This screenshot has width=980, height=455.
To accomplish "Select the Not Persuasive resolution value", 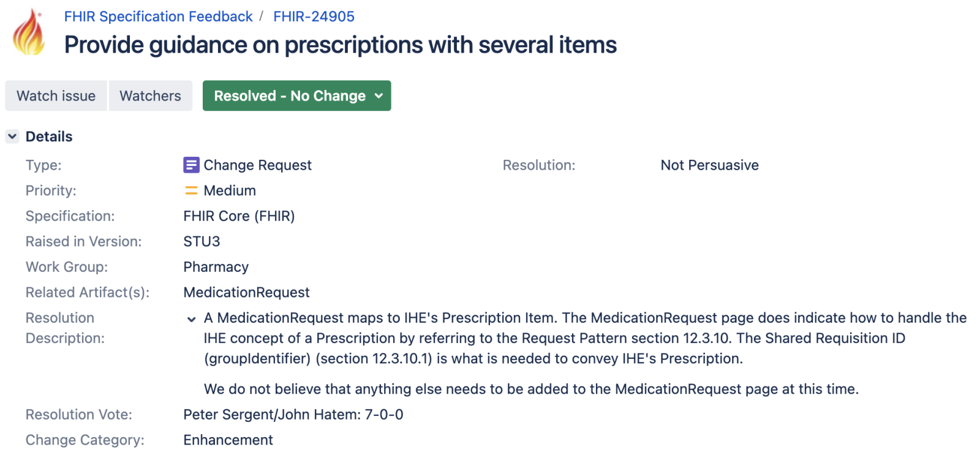I will pos(709,165).
